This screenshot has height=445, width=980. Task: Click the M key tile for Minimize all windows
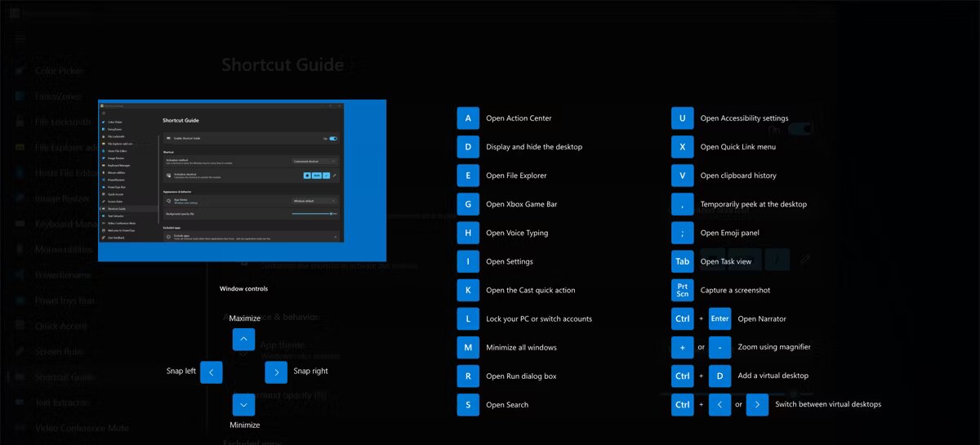coord(468,347)
